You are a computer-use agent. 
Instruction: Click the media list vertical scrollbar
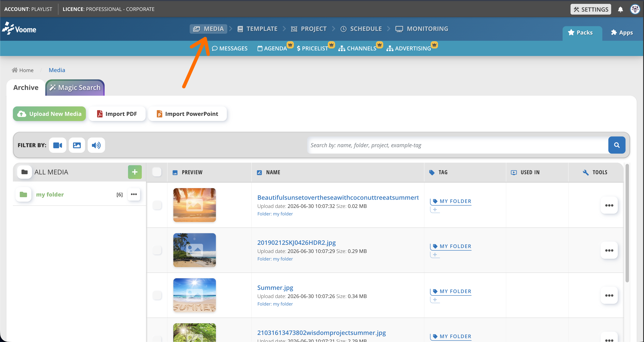(x=627, y=223)
